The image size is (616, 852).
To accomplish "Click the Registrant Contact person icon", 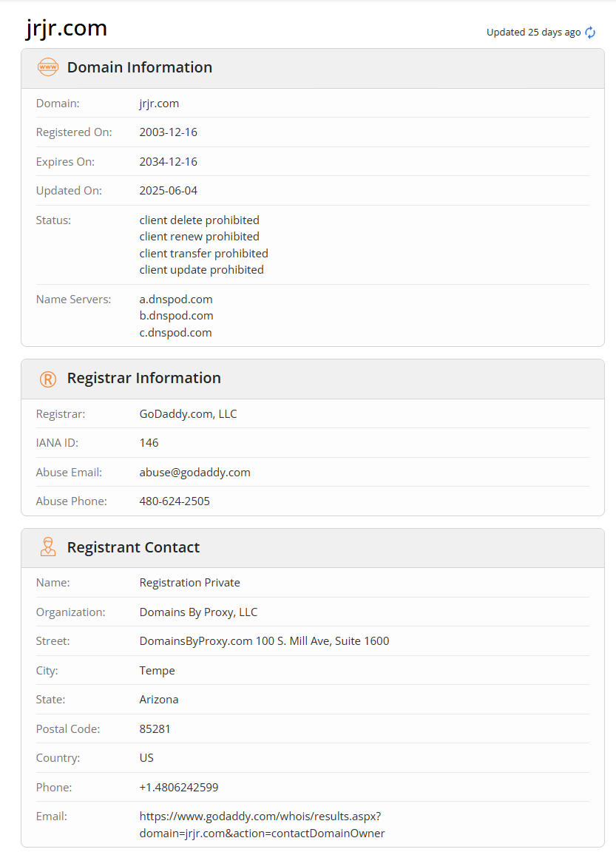I will coord(47,547).
